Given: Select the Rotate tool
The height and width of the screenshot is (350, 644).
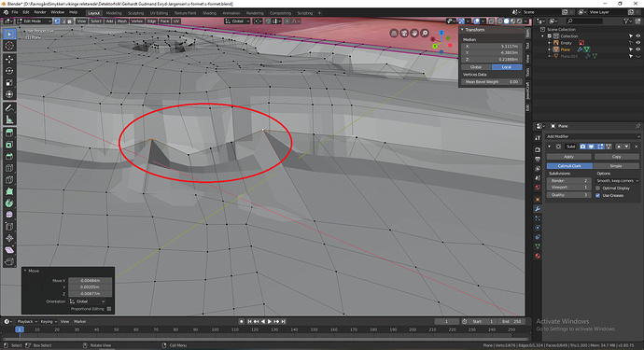Looking at the screenshot, I should click(x=9, y=71).
